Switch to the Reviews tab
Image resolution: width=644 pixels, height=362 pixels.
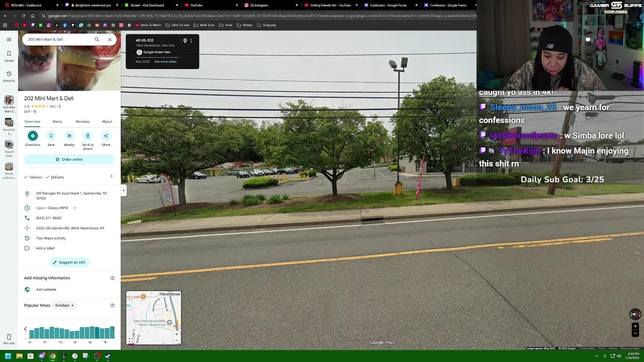click(x=83, y=121)
